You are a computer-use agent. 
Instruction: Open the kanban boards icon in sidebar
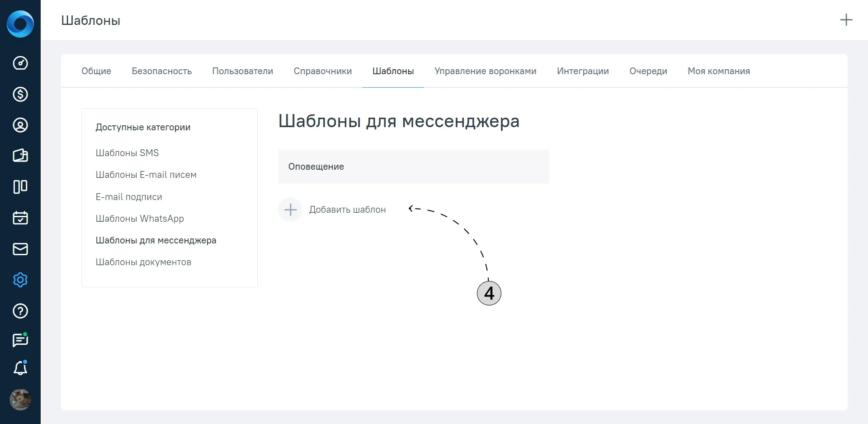(x=20, y=187)
